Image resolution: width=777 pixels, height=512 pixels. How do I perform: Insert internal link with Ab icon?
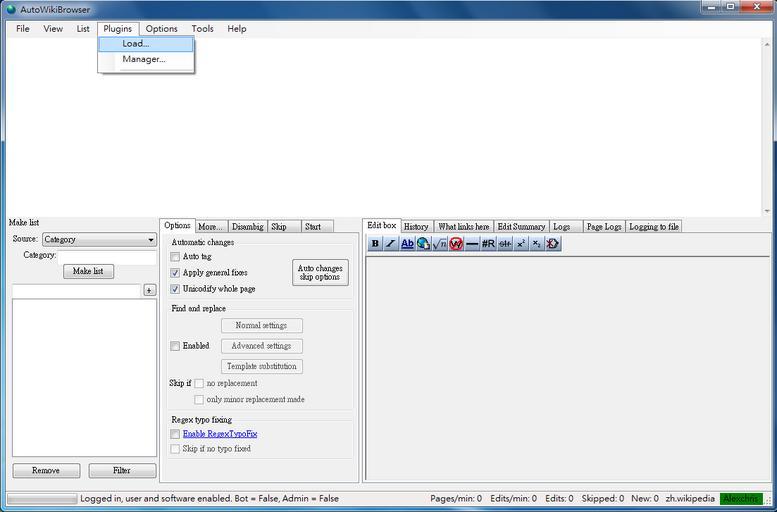coord(407,244)
